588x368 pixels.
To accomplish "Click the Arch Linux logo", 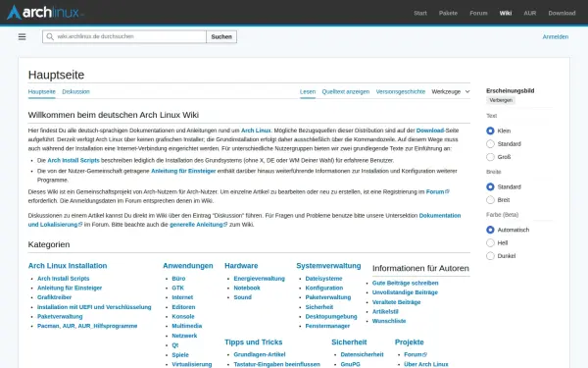I will pyautogui.click(x=45, y=13).
